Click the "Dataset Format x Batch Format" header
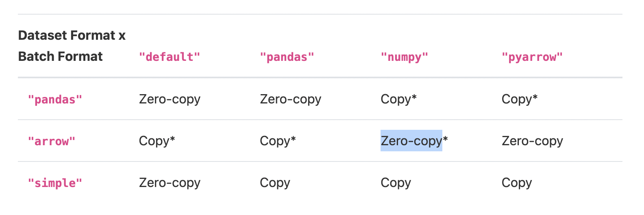This screenshot has height=215, width=644. click(x=72, y=46)
